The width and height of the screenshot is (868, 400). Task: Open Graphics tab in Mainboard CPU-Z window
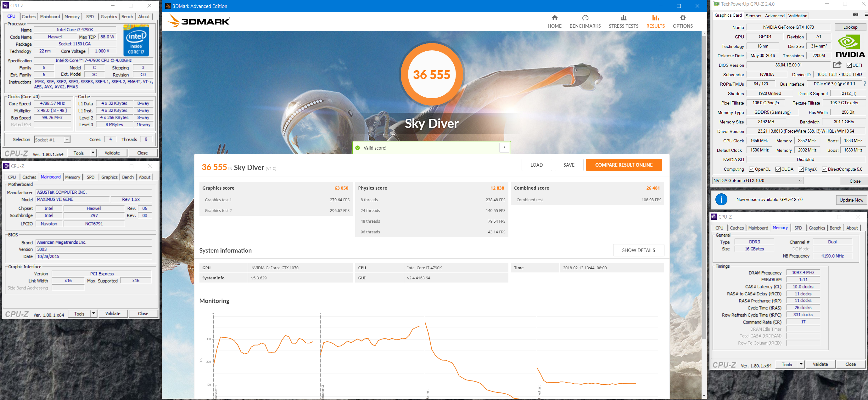click(109, 177)
